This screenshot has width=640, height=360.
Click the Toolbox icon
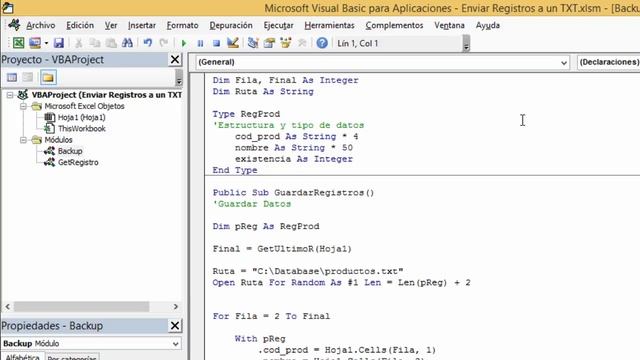pyautogui.click(x=302, y=43)
